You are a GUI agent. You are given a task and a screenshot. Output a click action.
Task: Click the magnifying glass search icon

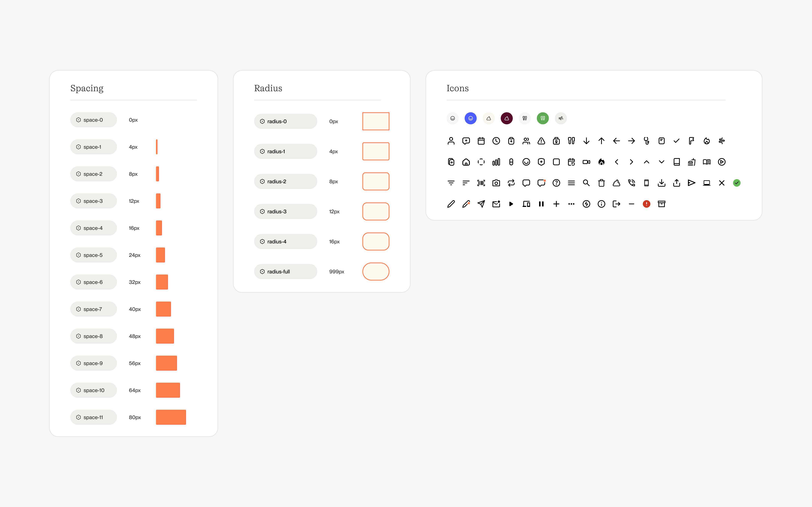coord(586,183)
